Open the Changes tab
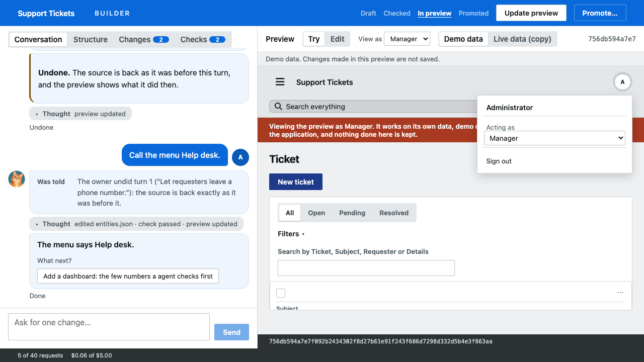 144,39
